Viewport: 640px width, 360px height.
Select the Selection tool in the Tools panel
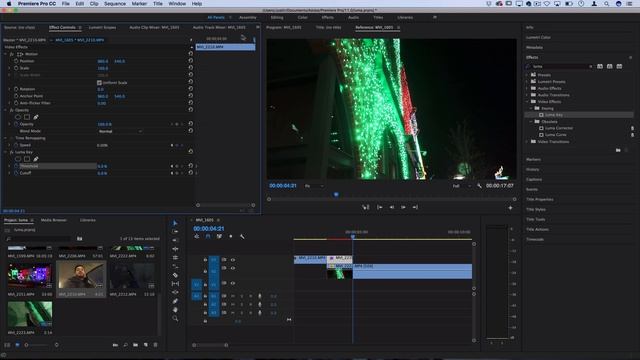175,223
